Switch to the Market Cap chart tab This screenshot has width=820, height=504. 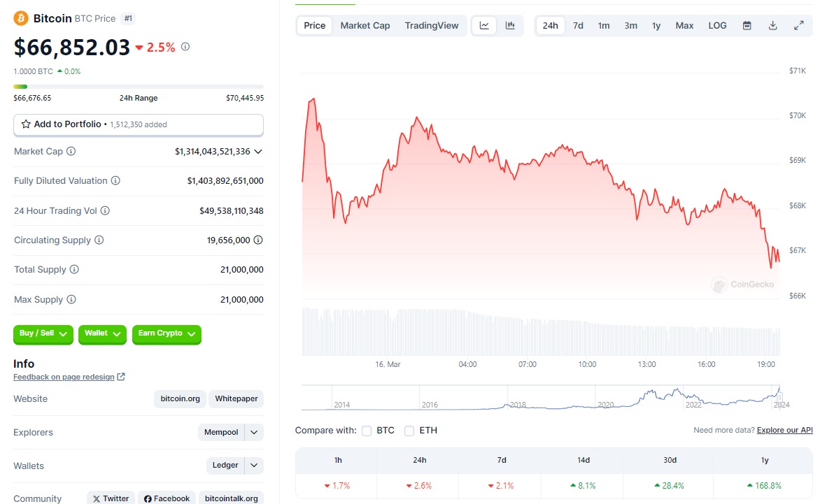tap(365, 26)
